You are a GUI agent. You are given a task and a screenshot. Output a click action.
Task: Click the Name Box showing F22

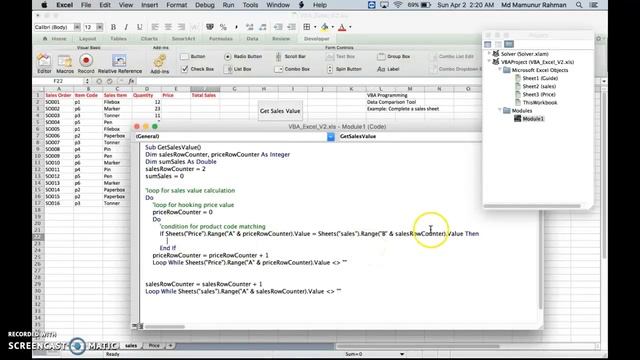tap(58, 81)
